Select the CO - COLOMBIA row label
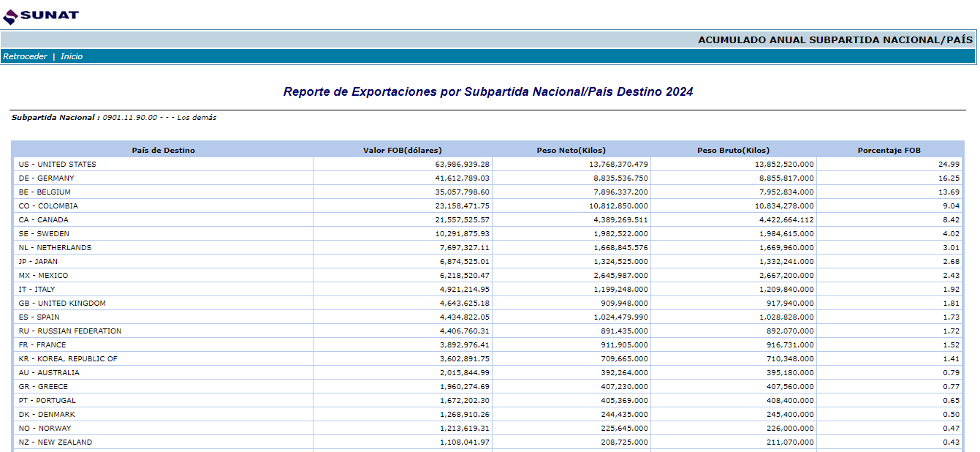This screenshot has height=452, width=980. (48, 206)
